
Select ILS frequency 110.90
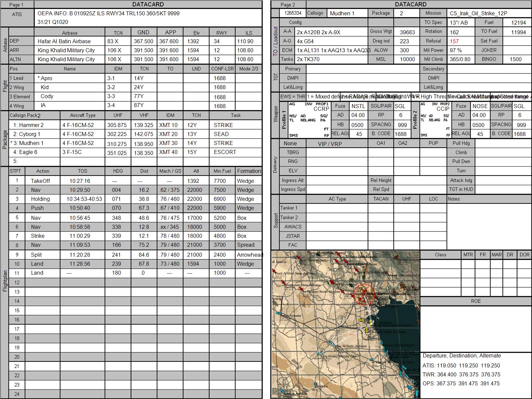click(245, 41)
